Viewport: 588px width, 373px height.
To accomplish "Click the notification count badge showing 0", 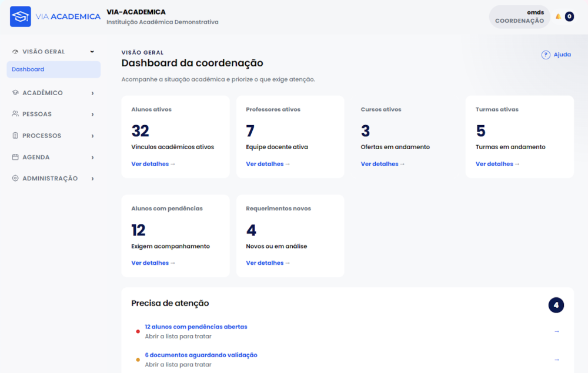I will point(569,16).
